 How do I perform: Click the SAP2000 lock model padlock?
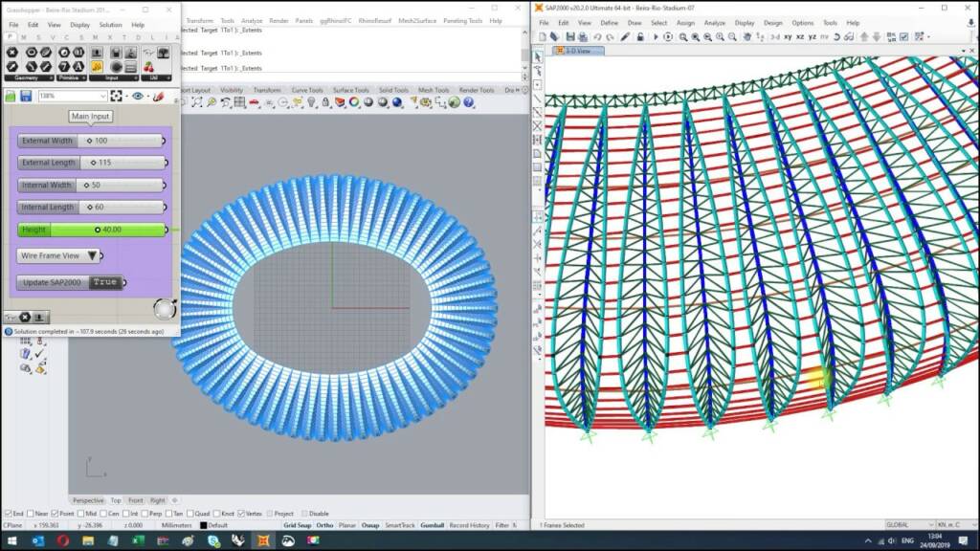[640, 37]
